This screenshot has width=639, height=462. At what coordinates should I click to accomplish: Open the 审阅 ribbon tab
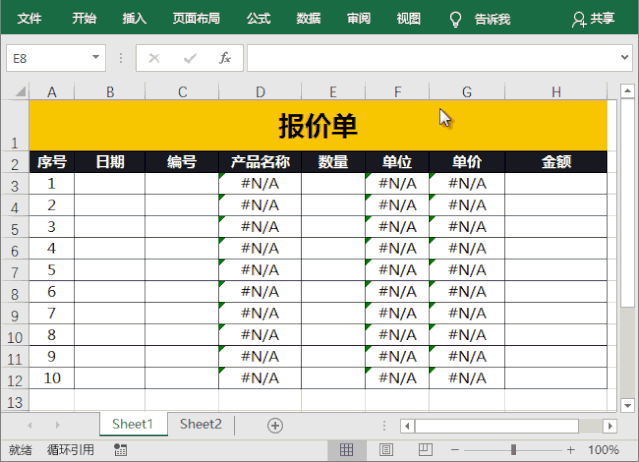359,19
